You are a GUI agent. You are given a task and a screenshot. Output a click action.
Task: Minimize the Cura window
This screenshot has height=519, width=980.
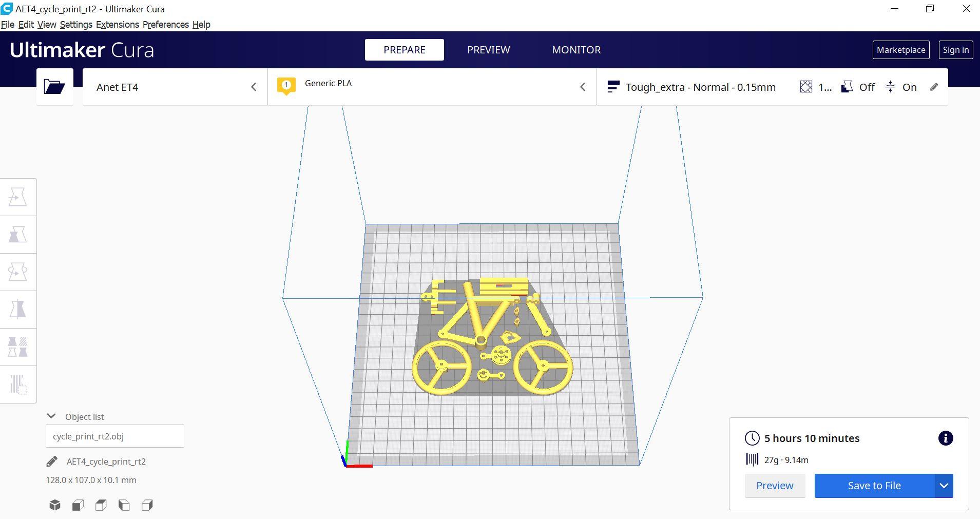click(x=895, y=9)
